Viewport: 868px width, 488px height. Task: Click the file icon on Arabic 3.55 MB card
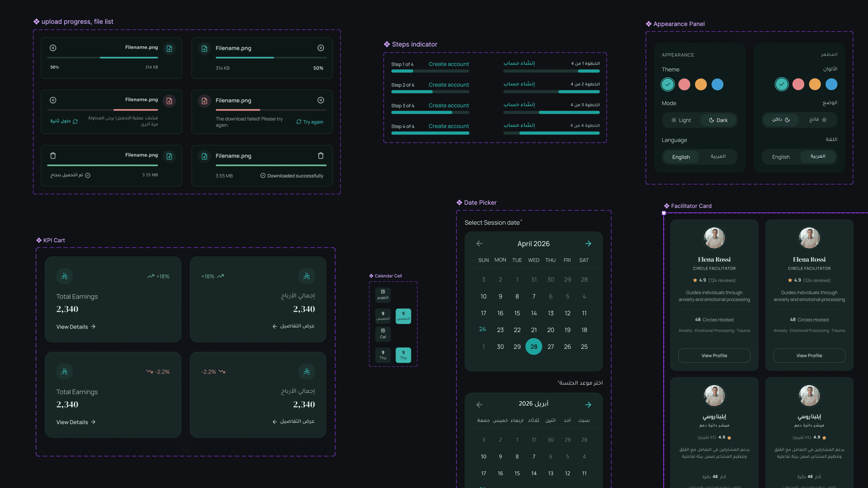[169, 156]
